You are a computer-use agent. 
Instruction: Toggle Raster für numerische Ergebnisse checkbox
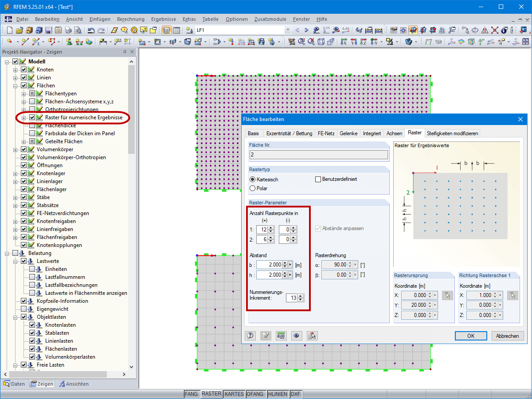32,117
